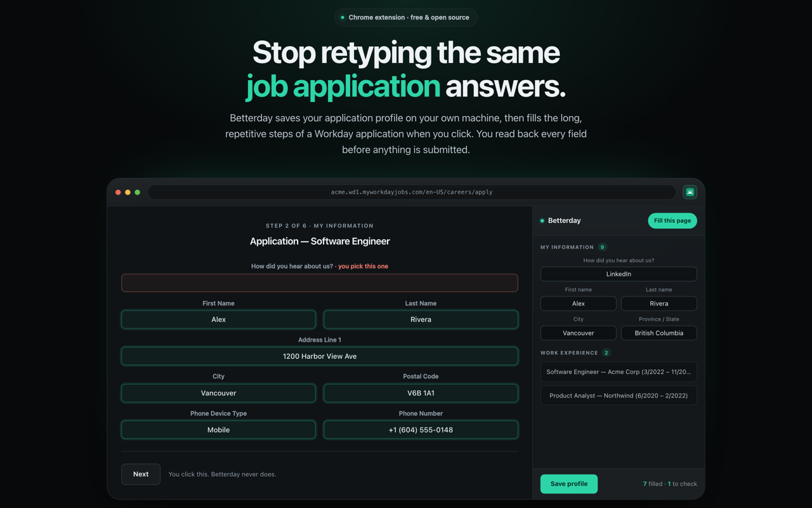The height and width of the screenshot is (508, 812).
Task: Click the Last Name field containing Rivera
Action: tap(421, 319)
